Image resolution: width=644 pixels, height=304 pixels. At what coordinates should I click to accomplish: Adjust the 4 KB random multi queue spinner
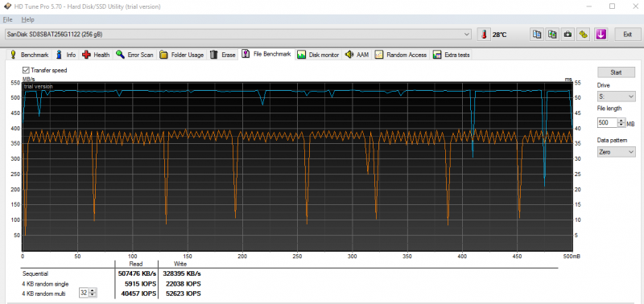point(93,293)
